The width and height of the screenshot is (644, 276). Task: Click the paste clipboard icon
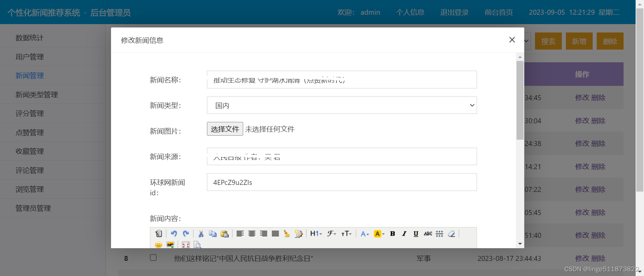[225, 233]
